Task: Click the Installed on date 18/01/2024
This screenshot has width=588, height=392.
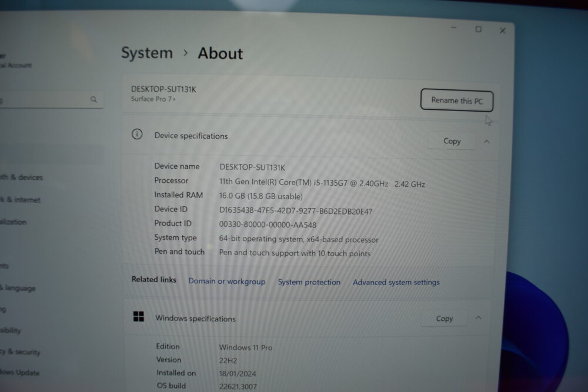Action: [238, 374]
